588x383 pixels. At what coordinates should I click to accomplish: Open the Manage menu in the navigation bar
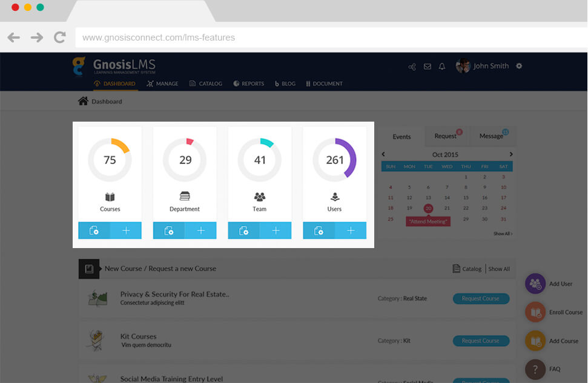tap(162, 84)
